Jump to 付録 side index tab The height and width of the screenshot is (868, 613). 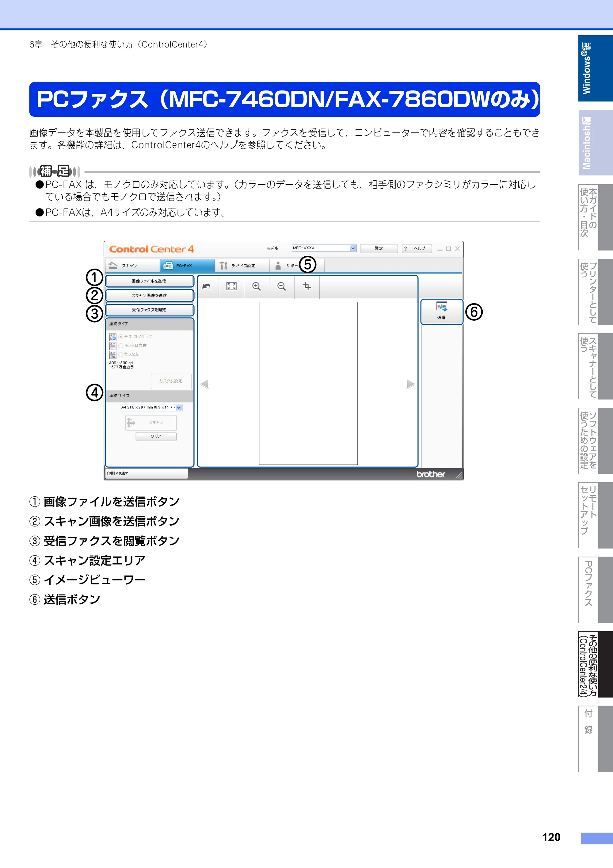pos(595,739)
